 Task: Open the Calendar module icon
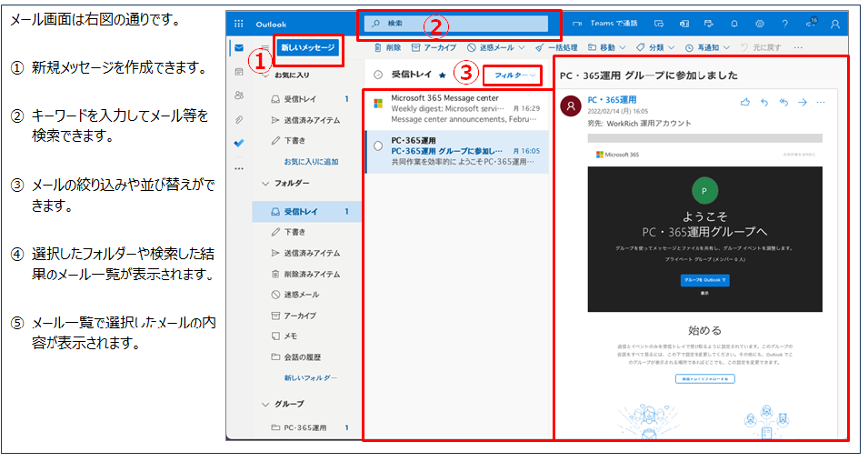click(239, 72)
